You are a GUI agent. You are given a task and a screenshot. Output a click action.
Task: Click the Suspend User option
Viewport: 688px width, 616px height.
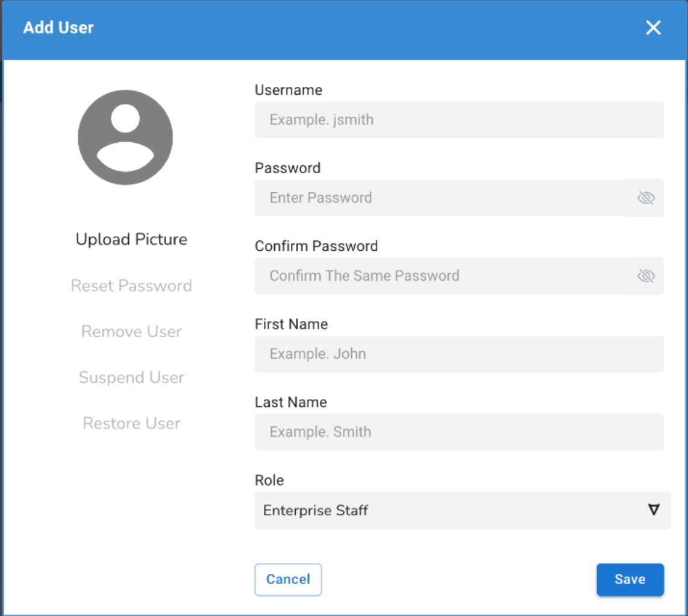(131, 377)
